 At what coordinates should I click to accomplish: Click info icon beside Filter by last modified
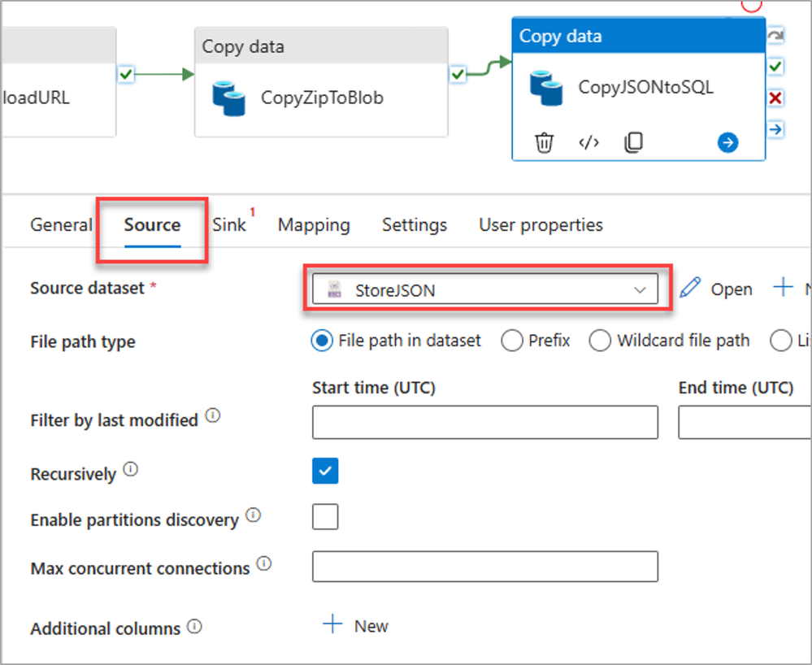(213, 416)
